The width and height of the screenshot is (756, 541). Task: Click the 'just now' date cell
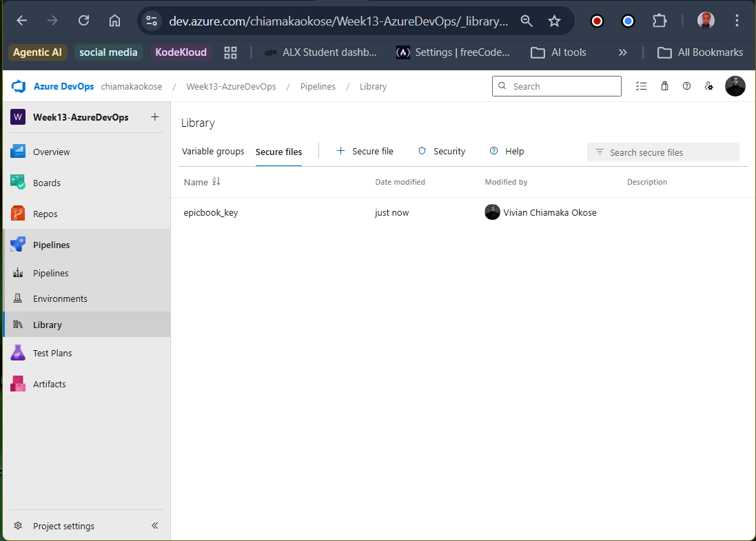click(391, 213)
